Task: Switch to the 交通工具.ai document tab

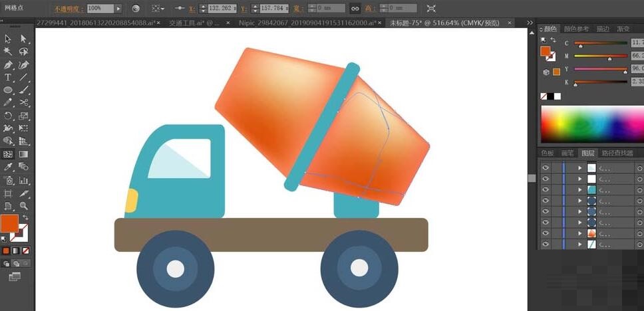Action: 194,23
